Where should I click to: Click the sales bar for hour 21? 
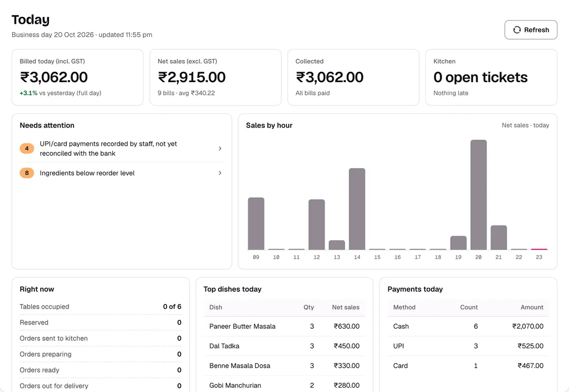pyautogui.click(x=498, y=238)
